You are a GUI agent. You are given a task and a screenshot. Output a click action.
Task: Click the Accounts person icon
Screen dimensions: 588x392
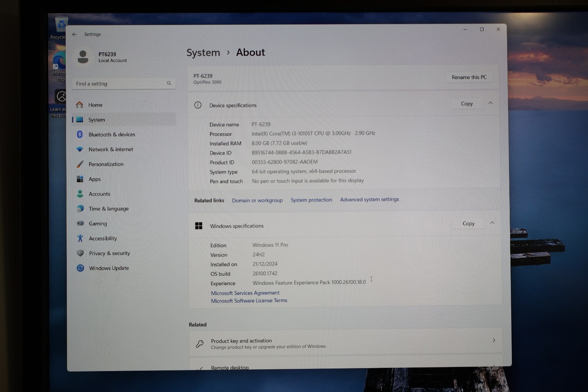[x=80, y=193]
